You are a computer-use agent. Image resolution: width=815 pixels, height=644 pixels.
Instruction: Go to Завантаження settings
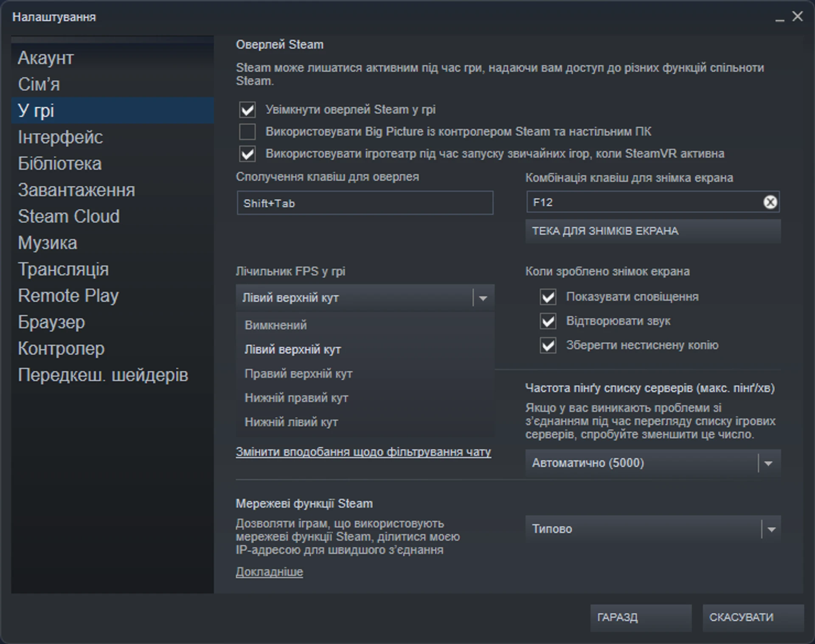coord(112,190)
